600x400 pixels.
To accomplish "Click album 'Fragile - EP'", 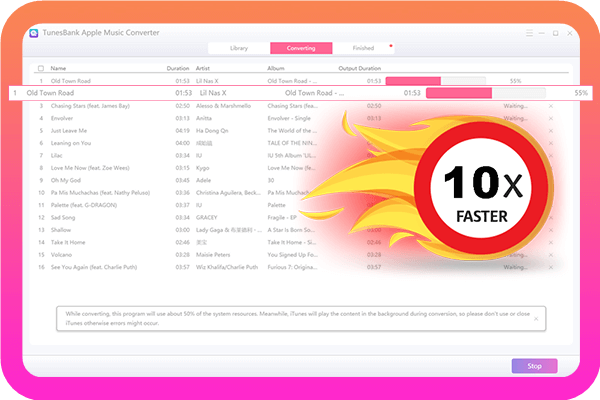I will pyautogui.click(x=282, y=218).
